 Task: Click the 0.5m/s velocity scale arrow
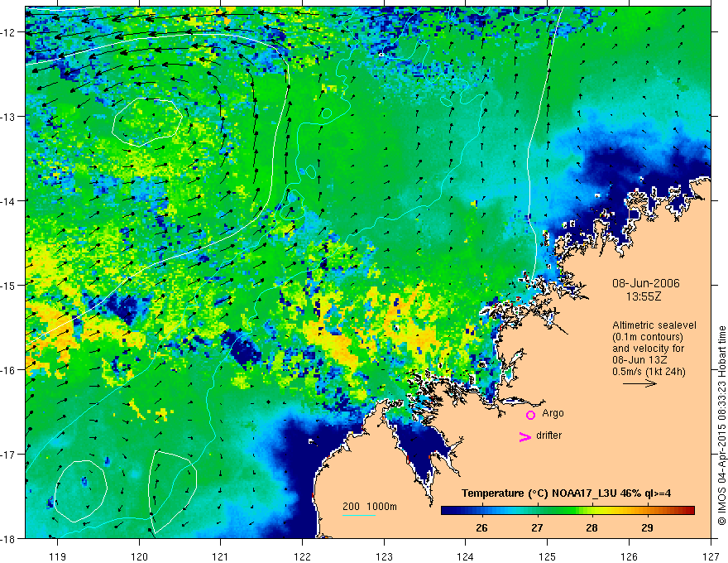click(639, 383)
